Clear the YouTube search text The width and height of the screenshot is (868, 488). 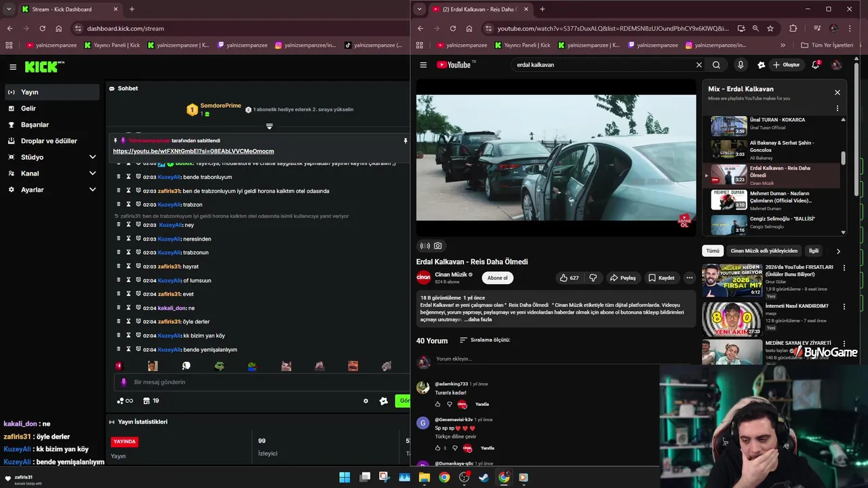699,65
